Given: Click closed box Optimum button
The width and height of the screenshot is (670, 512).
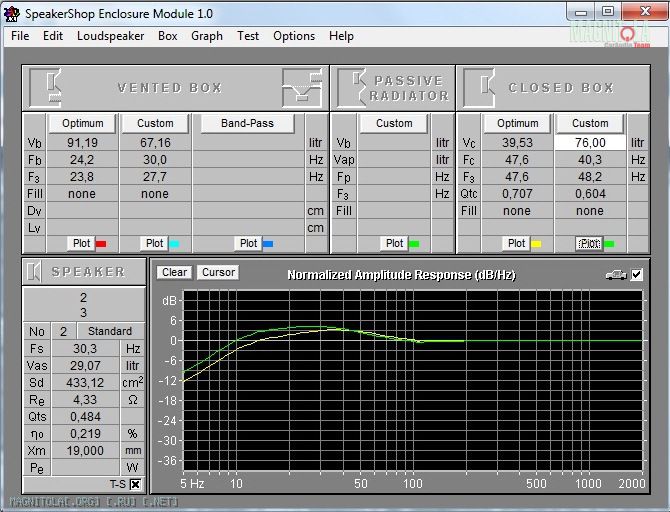Looking at the screenshot, I should pyautogui.click(x=517, y=124).
